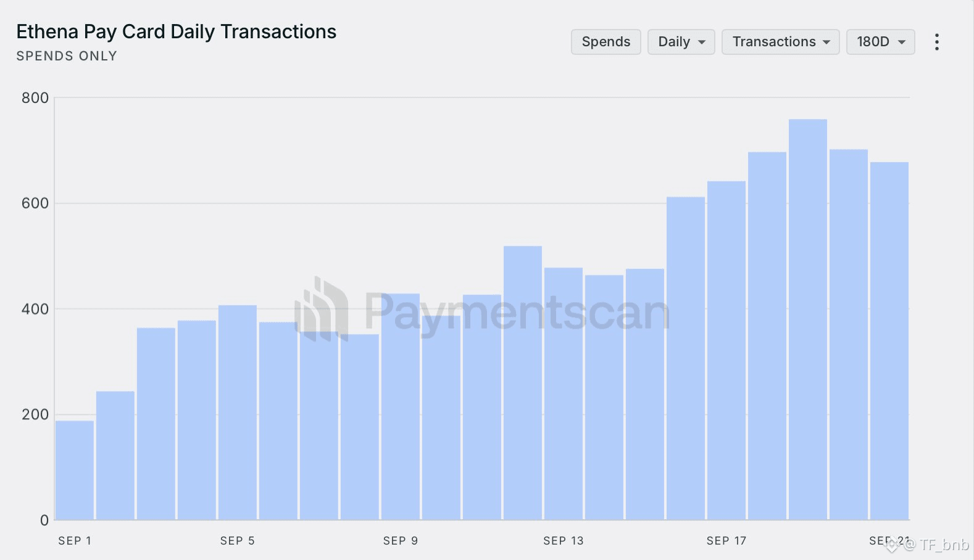974x560 pixels.
Task: Click the first bar for Sep 1
Action: [75, 470]
